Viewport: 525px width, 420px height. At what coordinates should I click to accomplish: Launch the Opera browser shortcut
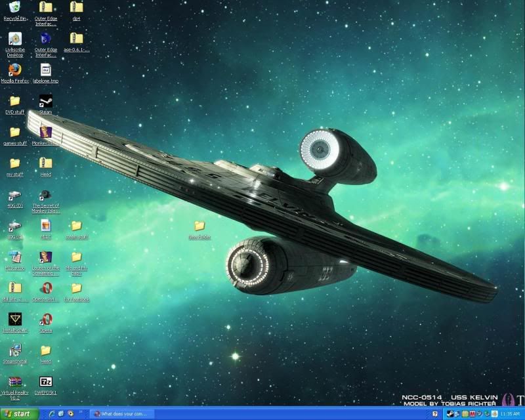pyautogui.click(x=45, y=322)
